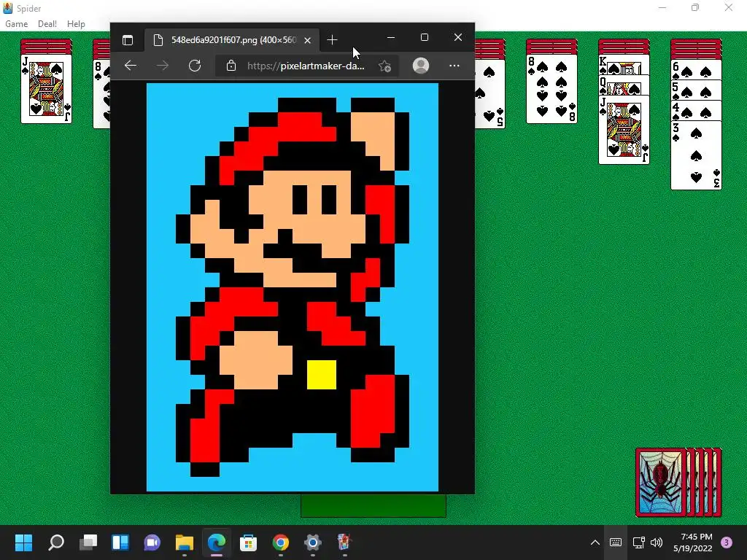View site info via the lock icon
747x560 pixels.
coord(231,66)
